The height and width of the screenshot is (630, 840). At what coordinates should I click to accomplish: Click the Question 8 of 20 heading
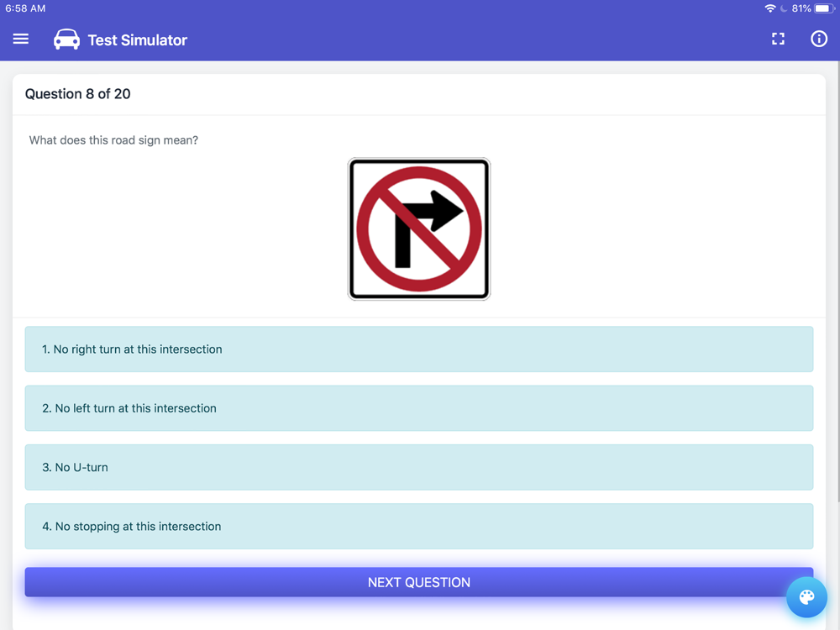pyautogui.click(x=77, y=94)
